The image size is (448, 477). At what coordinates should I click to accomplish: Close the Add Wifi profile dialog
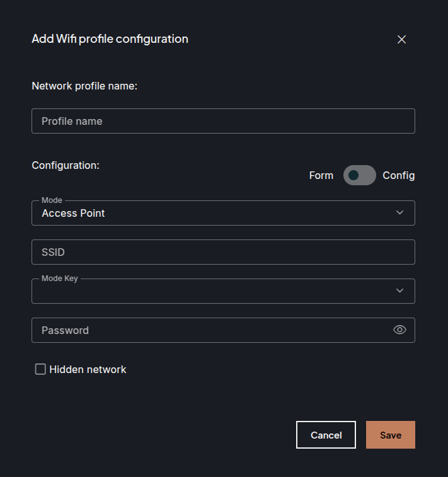pos(401,39)
